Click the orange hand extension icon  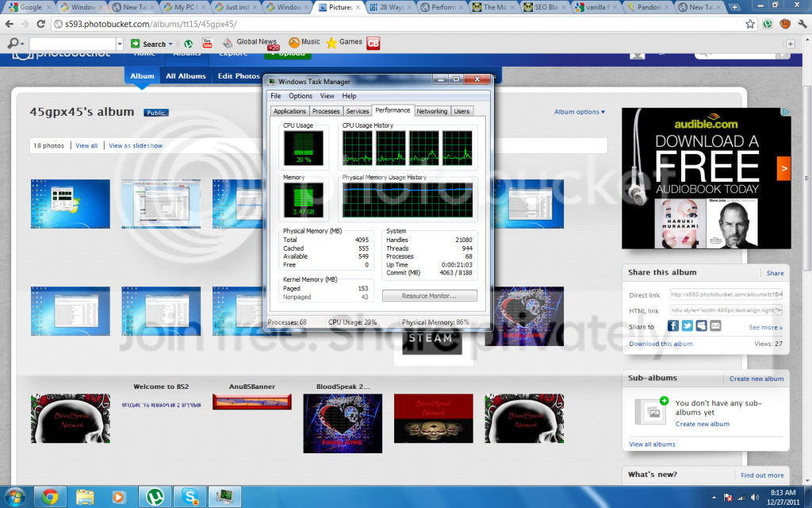pos(785,24)
